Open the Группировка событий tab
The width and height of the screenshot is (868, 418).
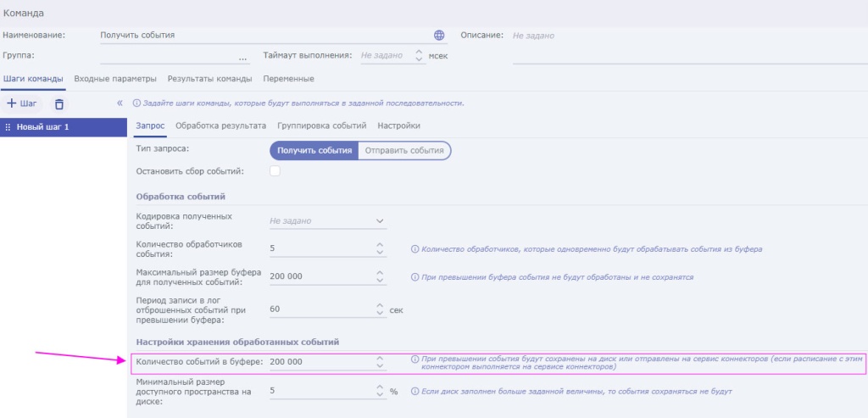click(321, 125)
